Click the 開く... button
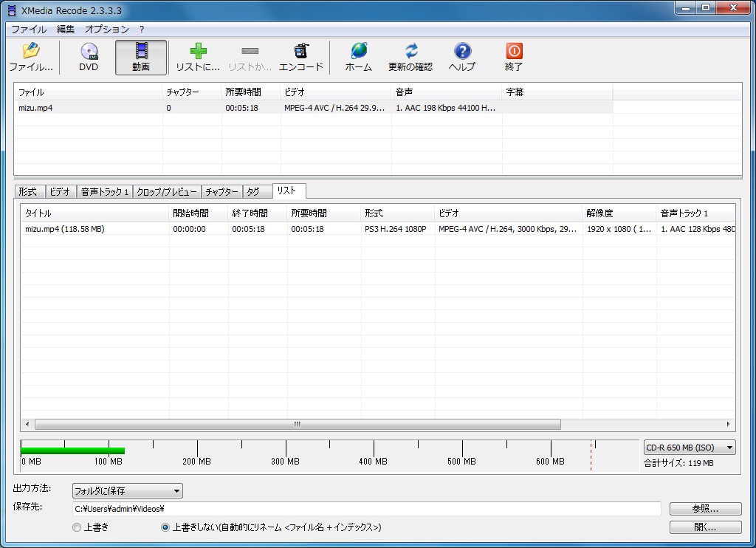Screen dimensions: 756x548 click(705, 527)
